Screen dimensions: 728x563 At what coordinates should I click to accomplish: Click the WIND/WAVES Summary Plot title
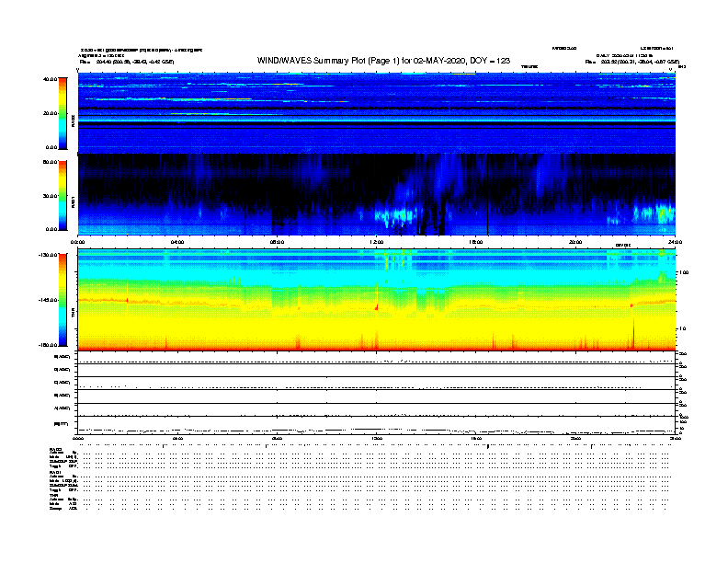coord(383,61)
